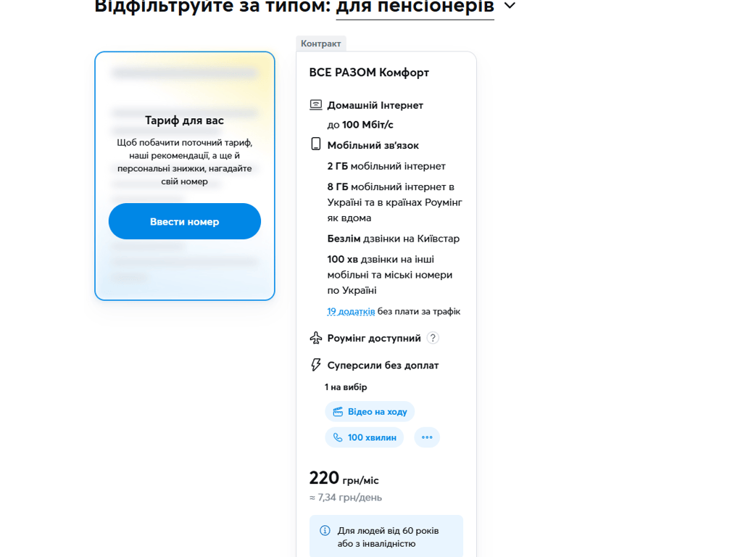
Task: Click the handset icon in 100 хвилин chip
Action: (338, 437)
